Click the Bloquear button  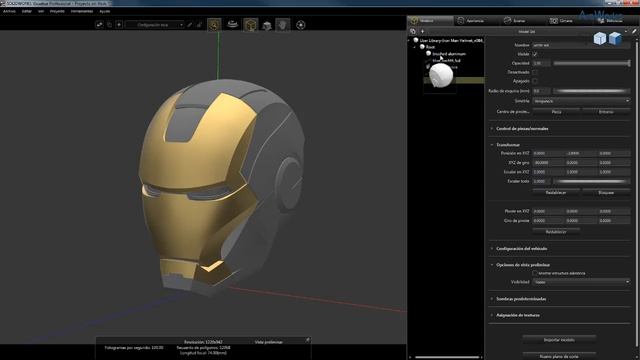tap(606, 192)
